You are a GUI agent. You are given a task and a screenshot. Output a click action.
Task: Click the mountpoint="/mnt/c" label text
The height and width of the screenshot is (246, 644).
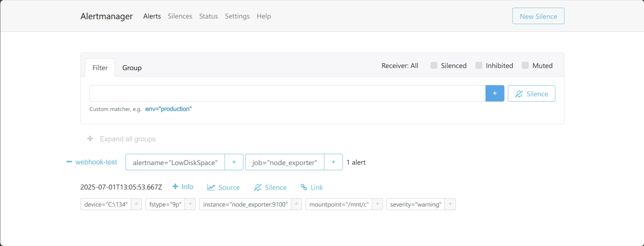point(339,204)
